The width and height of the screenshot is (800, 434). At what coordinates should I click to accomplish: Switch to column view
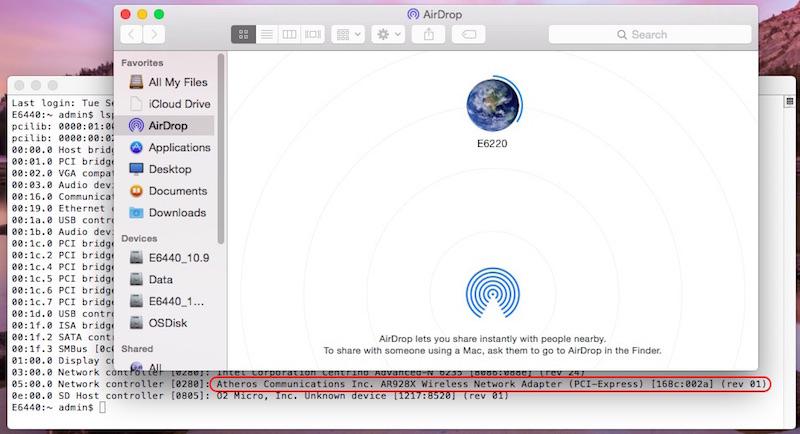click(x=290, y=34)
